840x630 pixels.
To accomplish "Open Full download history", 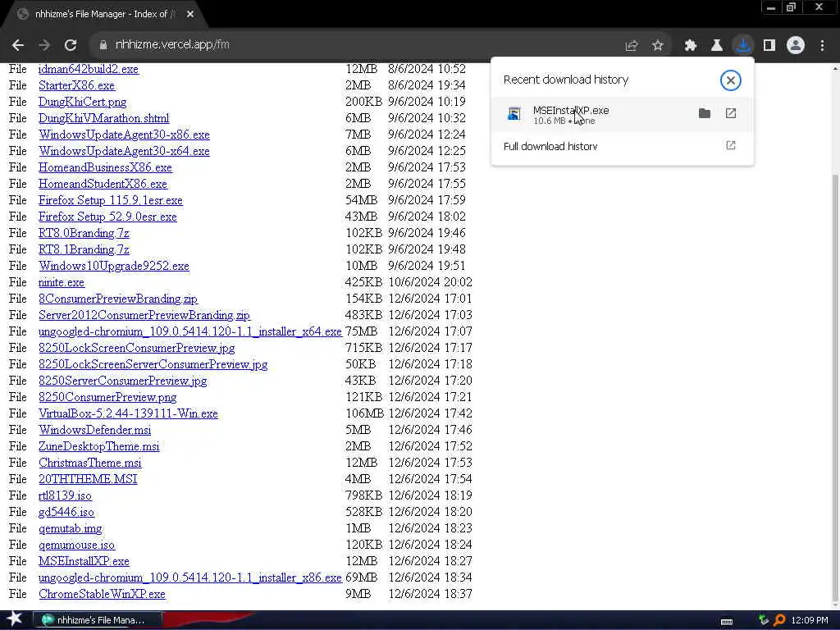I will [550, 146].
